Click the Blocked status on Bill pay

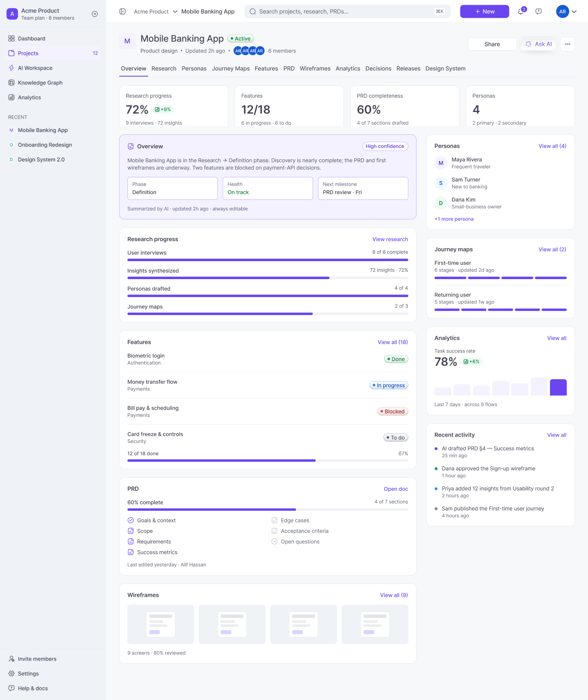393,411
